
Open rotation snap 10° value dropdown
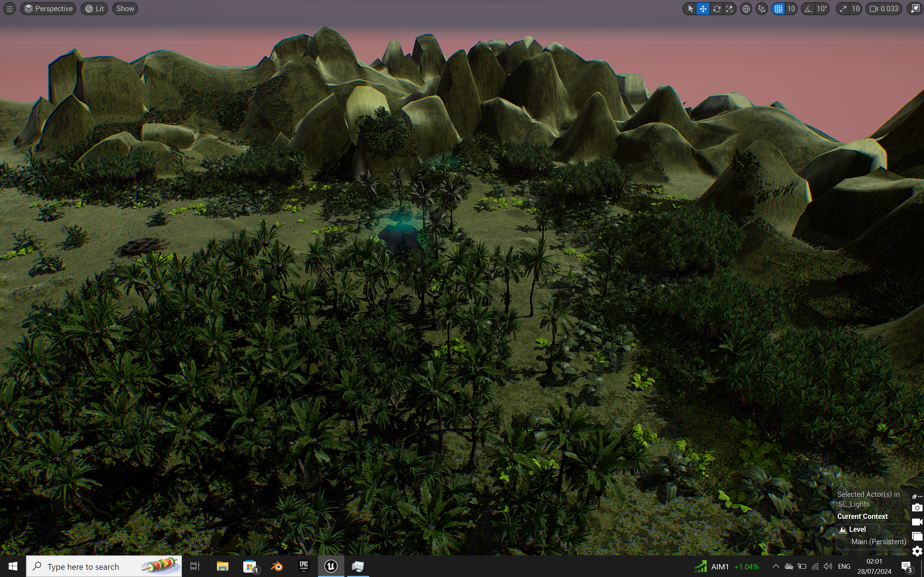[x=822, y=8]
